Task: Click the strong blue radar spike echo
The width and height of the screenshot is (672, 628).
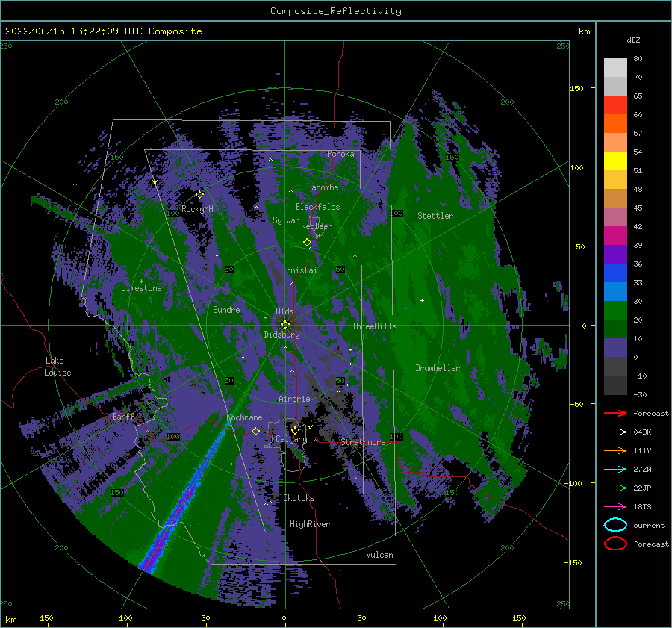Action: pos(187,497)
